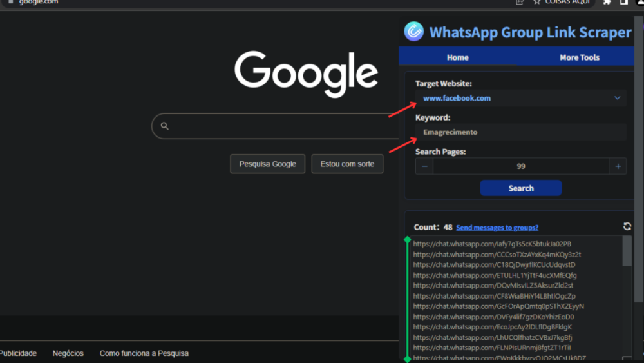Switch to the More Tools tab
644x363 pixels.
click(579, 57)
